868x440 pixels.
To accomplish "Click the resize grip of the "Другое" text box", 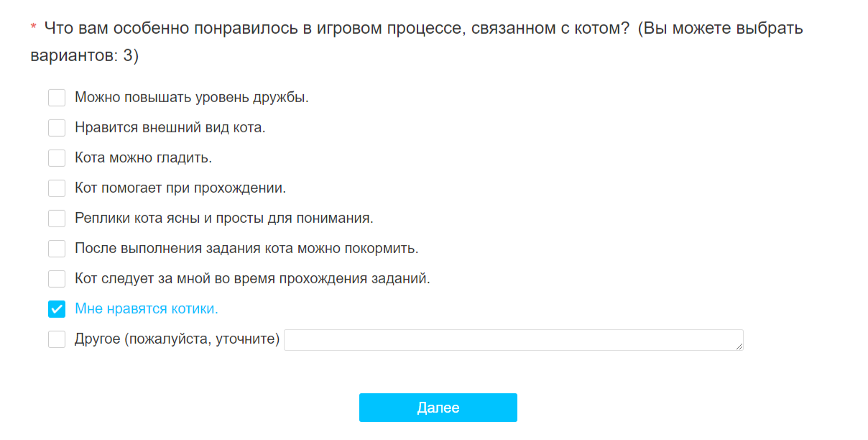I will point(739,347).
